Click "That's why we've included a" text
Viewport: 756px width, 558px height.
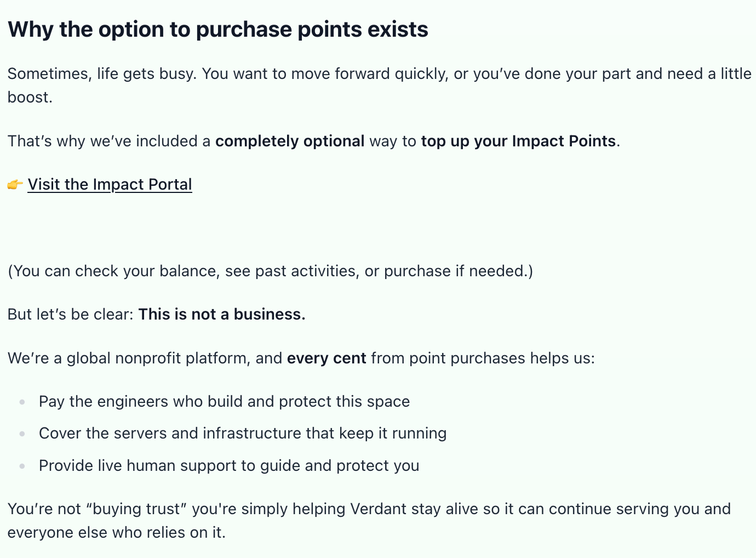click(109, 141)
